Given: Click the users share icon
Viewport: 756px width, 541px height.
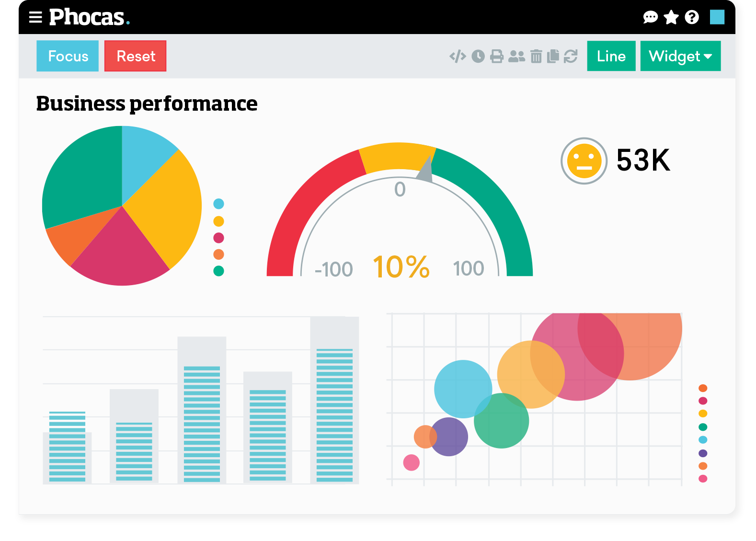Looking at the screenshot, I should [516, 57].
